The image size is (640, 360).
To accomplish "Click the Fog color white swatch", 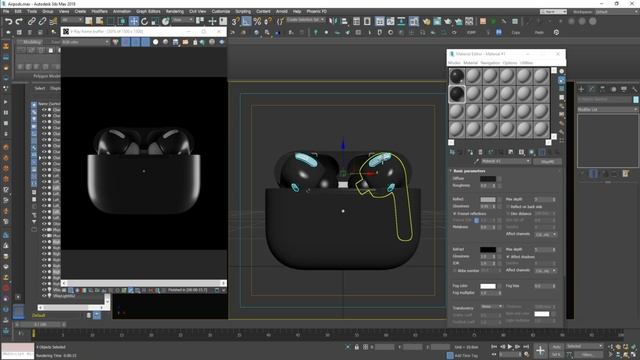I will [x=488, y=286].
